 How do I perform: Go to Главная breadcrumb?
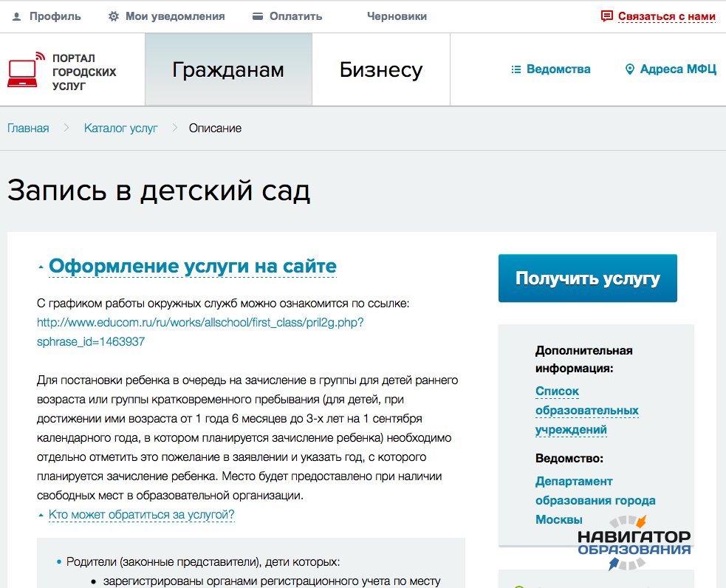tap(28, 128)
